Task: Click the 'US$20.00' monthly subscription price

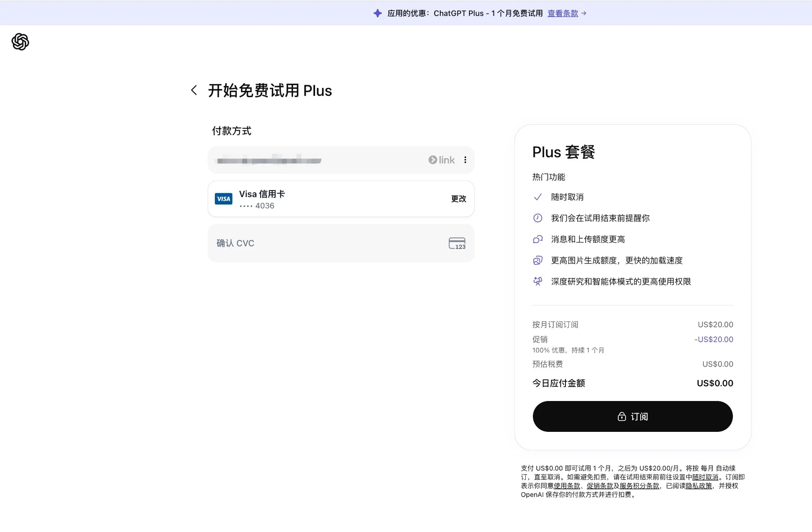Action: 716,325
